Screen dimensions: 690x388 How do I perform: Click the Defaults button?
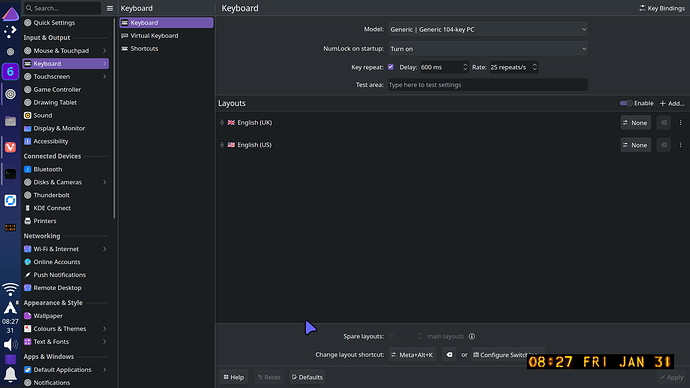pos(307,377)
